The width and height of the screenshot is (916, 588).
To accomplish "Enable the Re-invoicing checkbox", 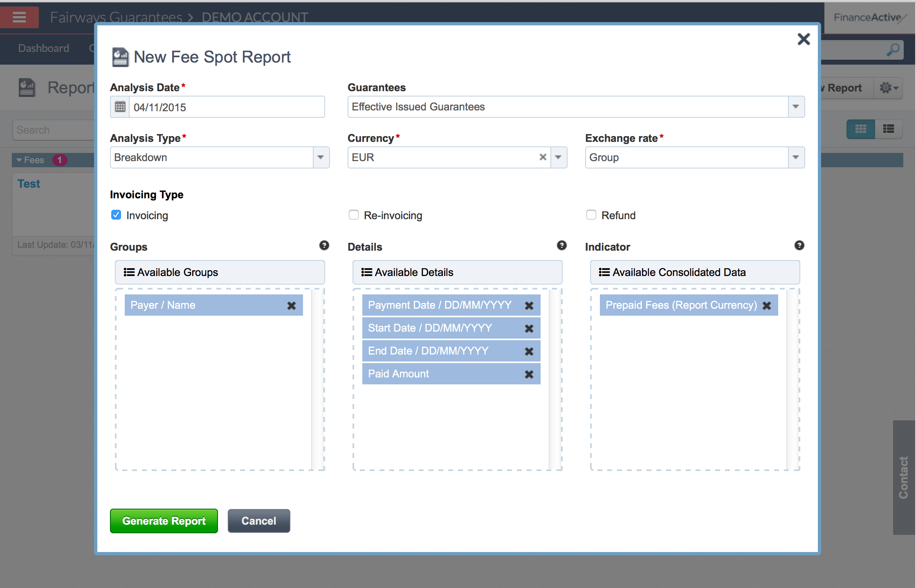I will (354, 215).
